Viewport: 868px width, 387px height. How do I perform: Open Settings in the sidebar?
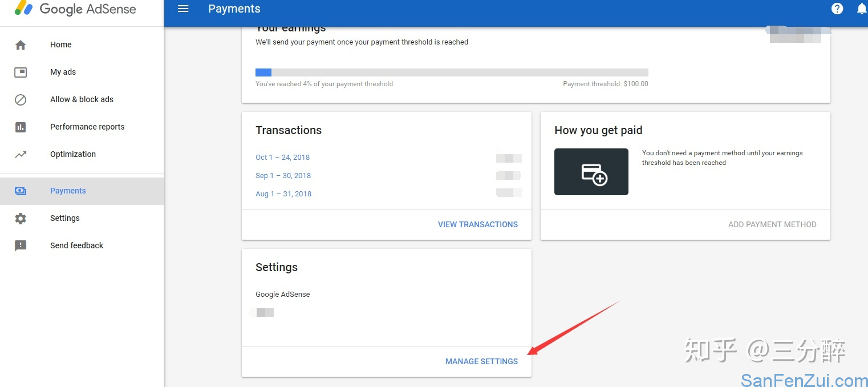(x=65, y=218)
